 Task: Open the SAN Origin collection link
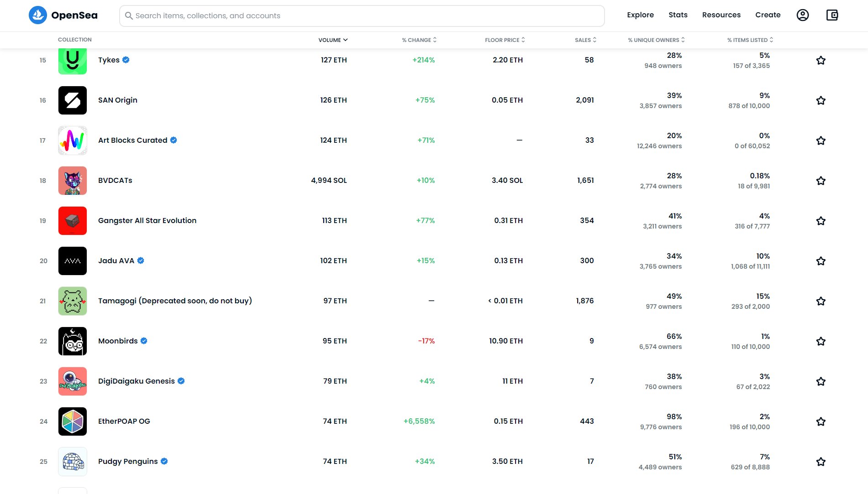coord(118,100)
